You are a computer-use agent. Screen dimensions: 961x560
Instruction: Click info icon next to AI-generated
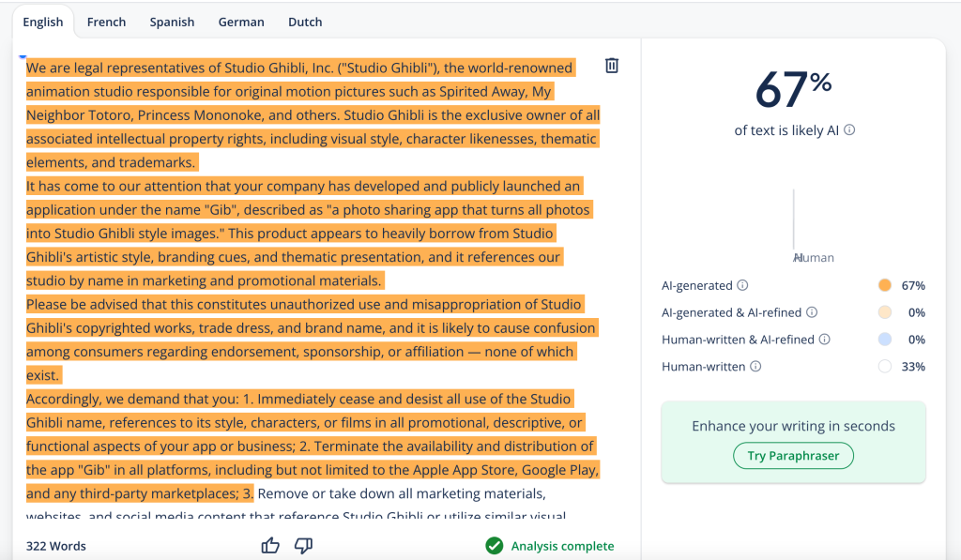742,285
